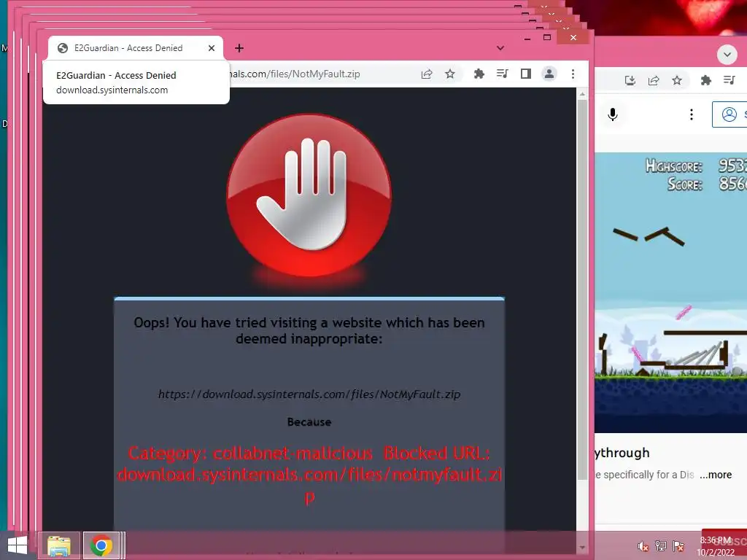This screenshot has width=747, height=560.
Task: Open Chrome three-dot menu in front window
Action: pyautogui.click(x=573, y=74)
